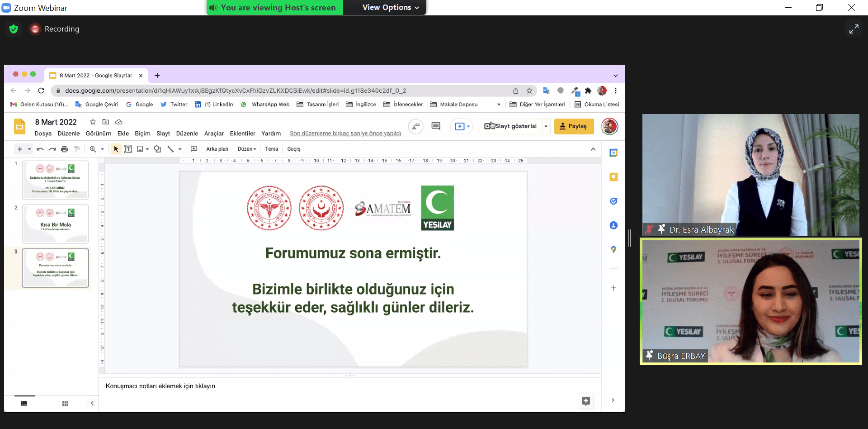Open Google Keep in side panel
The image size is (868, 429).
click(x=613, y=177)
